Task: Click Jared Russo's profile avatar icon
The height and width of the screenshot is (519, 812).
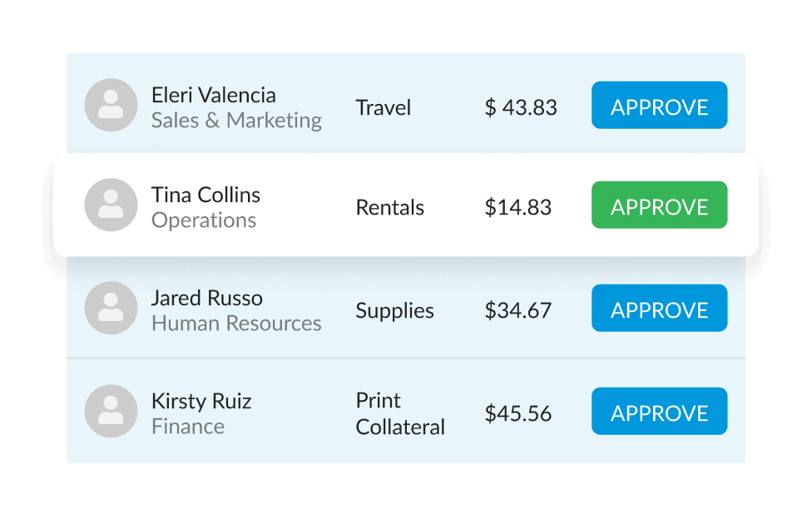Action: 111,308
